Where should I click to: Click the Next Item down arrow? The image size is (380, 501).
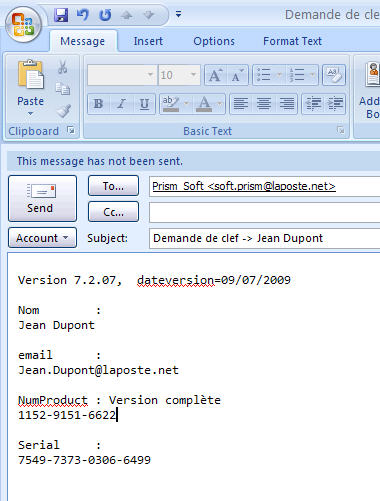pos(149,15)
